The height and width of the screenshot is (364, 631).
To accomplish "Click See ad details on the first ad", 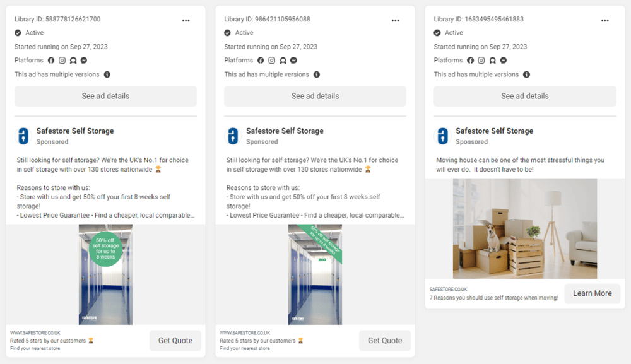I will click(x=105, y=96).
